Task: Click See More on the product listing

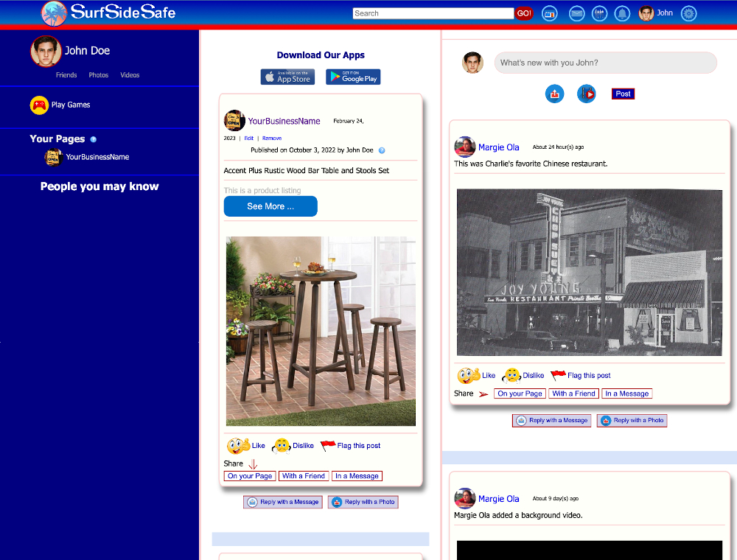Action: 270,206
